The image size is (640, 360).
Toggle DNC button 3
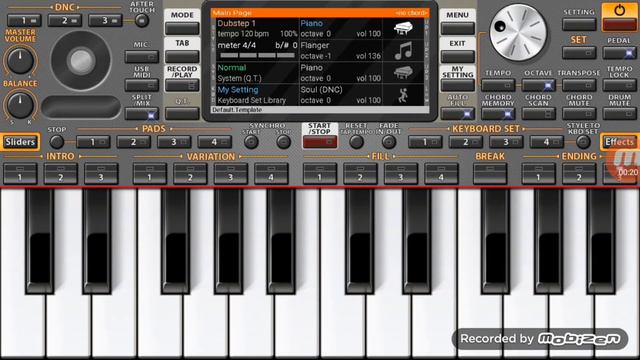[105, 20]
